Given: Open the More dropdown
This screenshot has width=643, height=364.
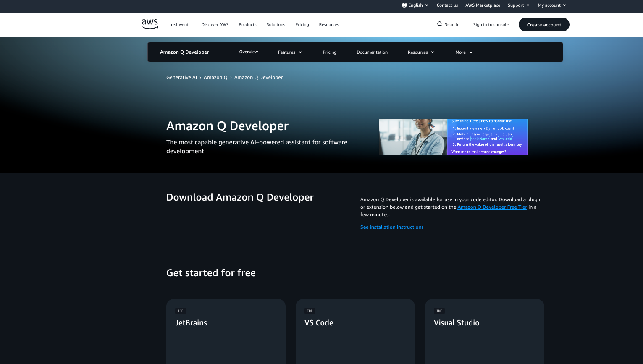Looking at the screenshot, I should click(x=463, y=52).
